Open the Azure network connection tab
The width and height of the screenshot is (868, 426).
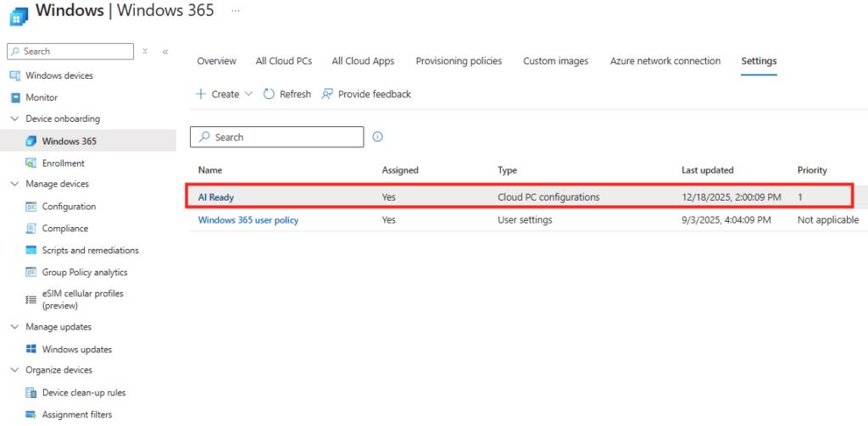665,61
